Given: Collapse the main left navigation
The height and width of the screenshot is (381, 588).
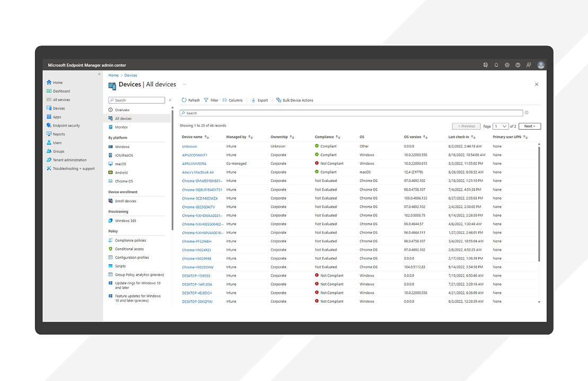Looking at the screenshot, I should pos(100,74).
